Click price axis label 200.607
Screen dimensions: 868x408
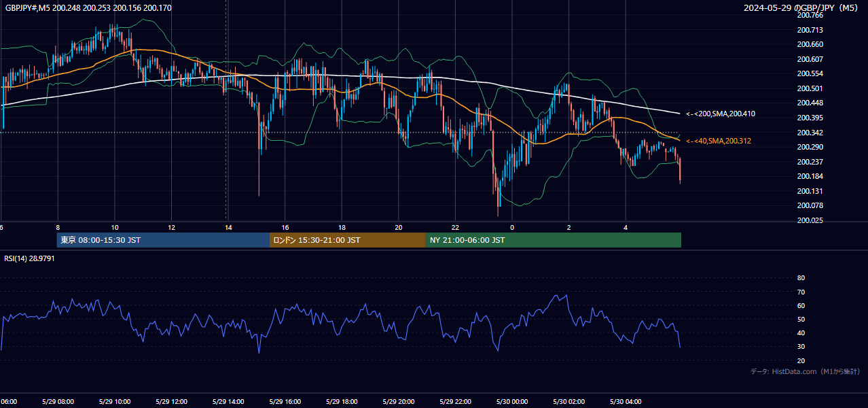click(810, 59)
